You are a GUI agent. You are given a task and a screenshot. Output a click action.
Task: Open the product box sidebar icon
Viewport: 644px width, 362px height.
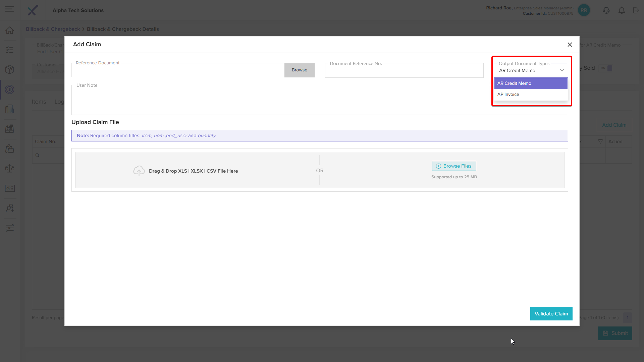click(x=10, y=69)
